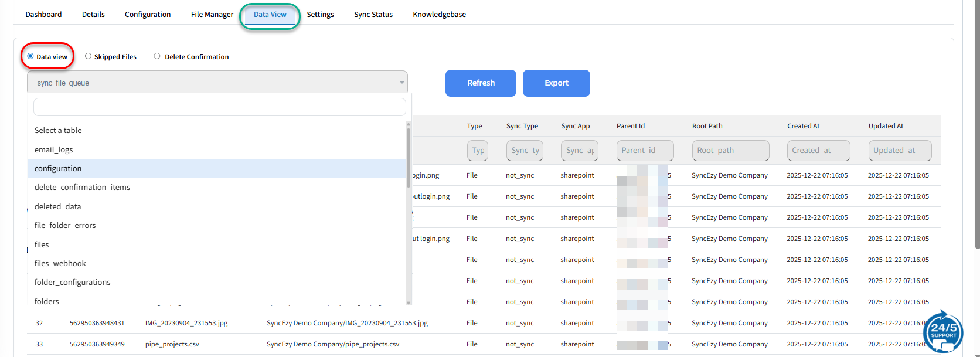The width and height of the screenshot is (980, 357).
Task: Open the Dashboard tab
Action: click(x=43, y=15)
